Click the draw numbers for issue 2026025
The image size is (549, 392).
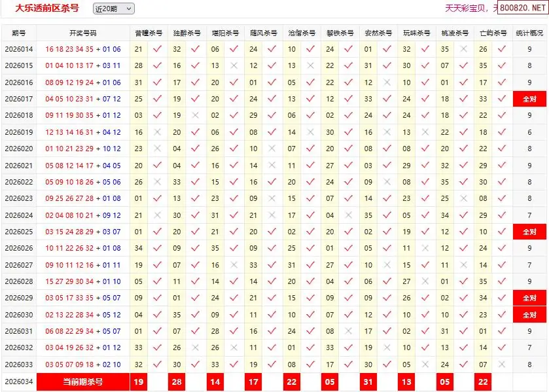point(83,232)
